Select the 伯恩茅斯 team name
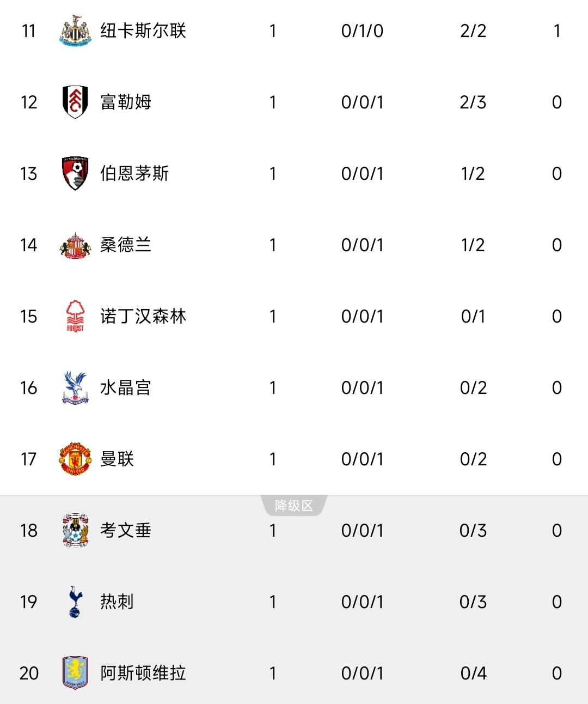588x704 pixels. pos(134,173)
